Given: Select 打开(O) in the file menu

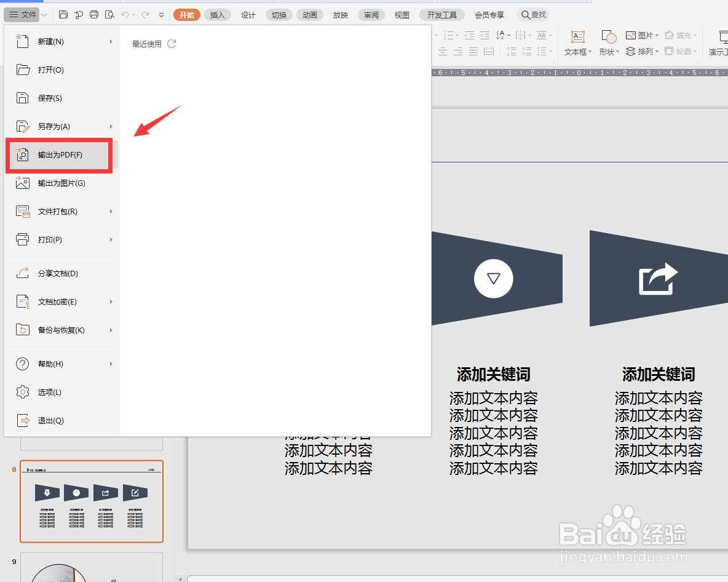Looking at the screenshot, I should (x=61, y=70).
